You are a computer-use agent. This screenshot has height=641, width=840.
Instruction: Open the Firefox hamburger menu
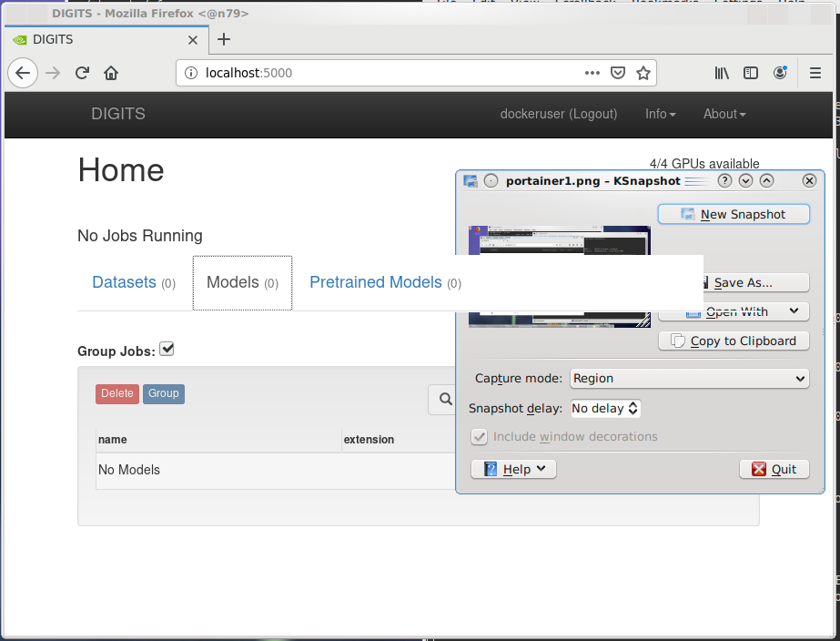[x=815, y=73]
